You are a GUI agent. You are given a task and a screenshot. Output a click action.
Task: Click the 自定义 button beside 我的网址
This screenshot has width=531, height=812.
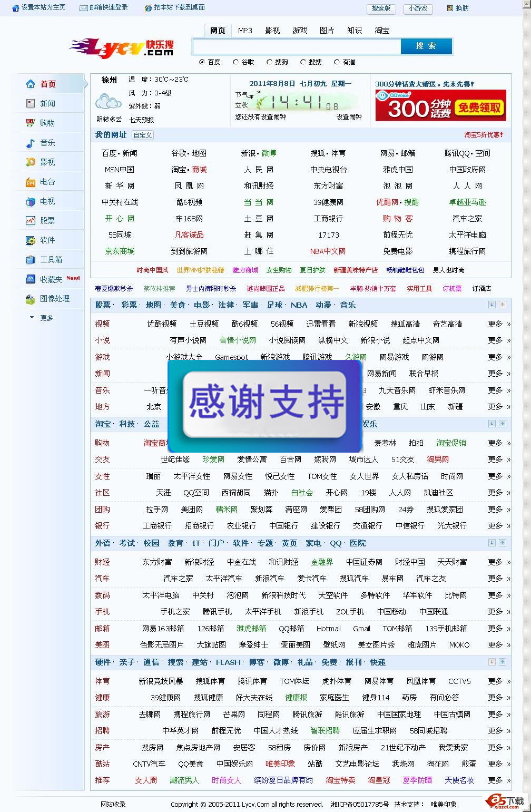pos(143,135)
